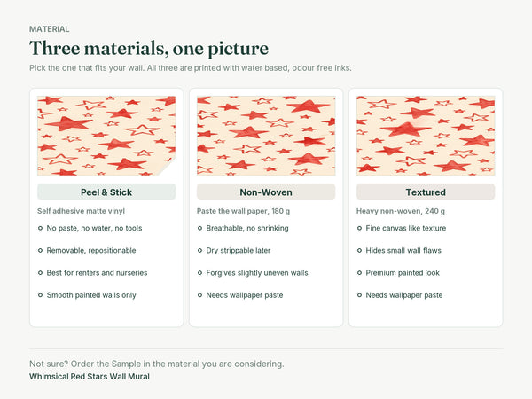
Task: Click bullet beside Best for renters and nurseries
Action: (x=41, y=273)
